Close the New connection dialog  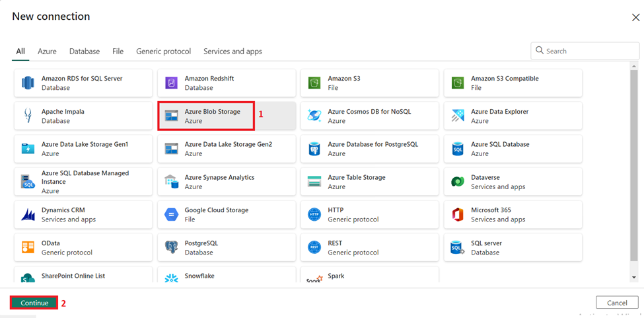pos(635,17)
